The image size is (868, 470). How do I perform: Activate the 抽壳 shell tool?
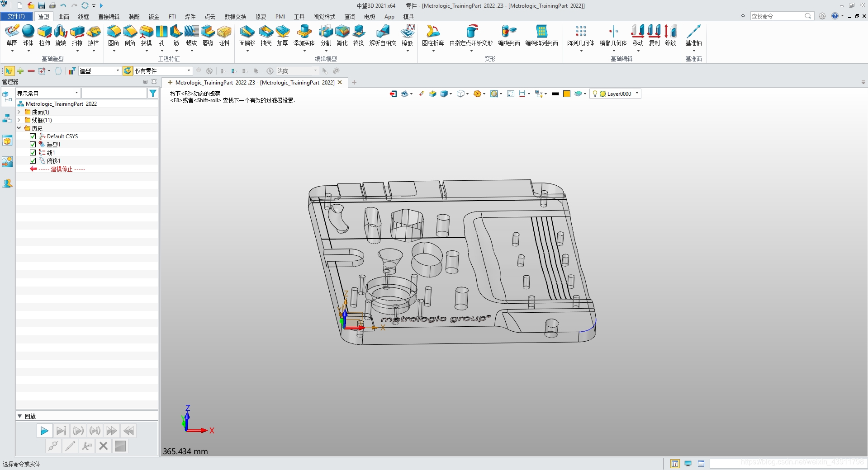[266, 35]
